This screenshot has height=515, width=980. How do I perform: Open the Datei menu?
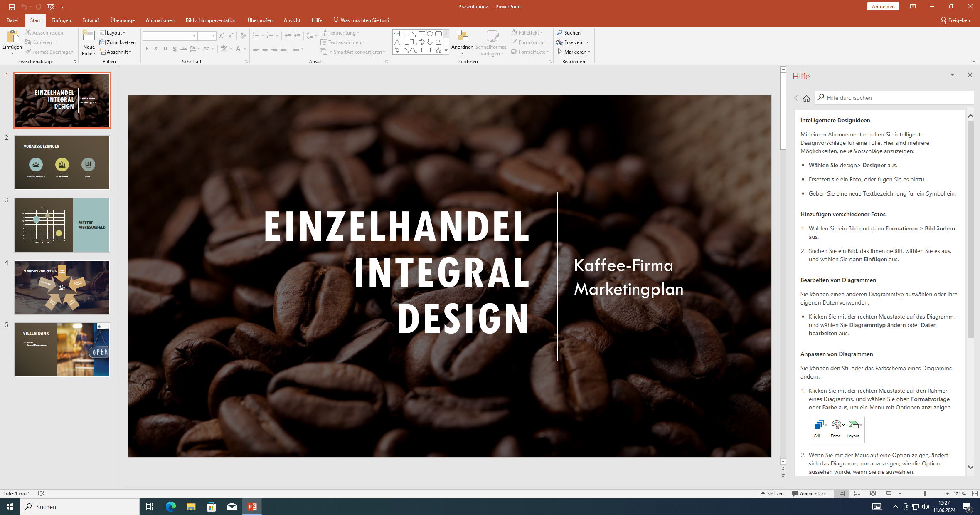point(12,20)
